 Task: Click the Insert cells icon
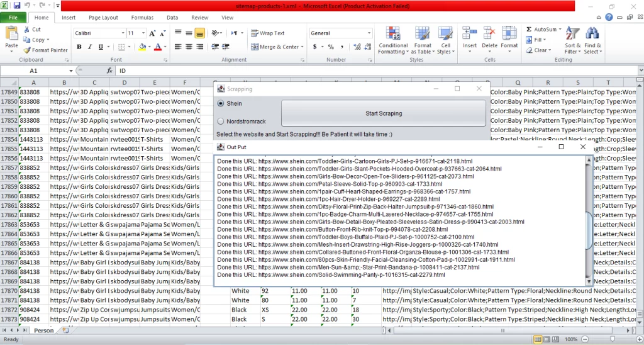tap(469, 34)
